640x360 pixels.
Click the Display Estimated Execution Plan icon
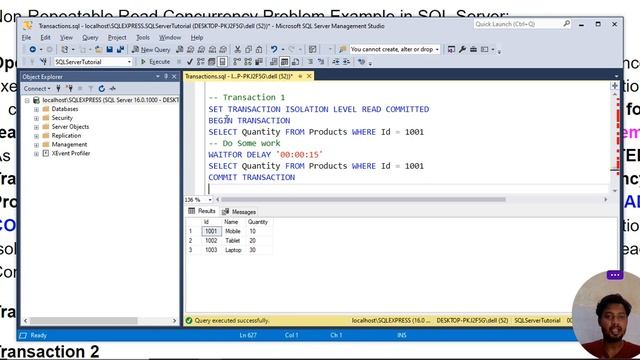[x=200, y=62]
